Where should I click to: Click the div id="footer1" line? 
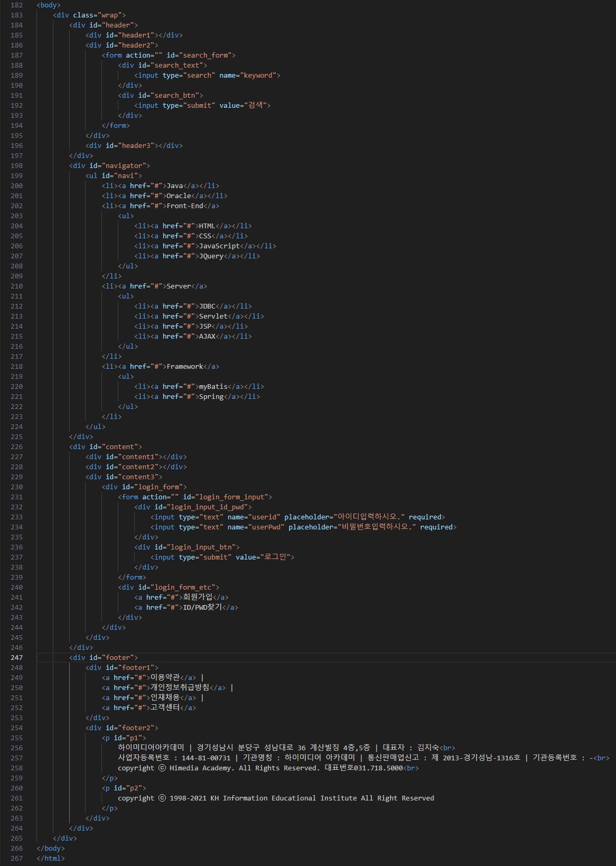[x=122, y=668]
